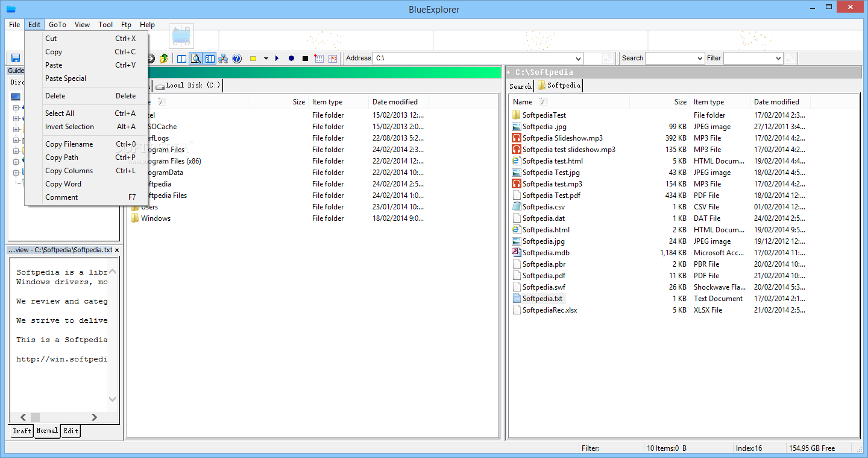Switch to the Local Disk (C:) tab

(x=188, y=86)
